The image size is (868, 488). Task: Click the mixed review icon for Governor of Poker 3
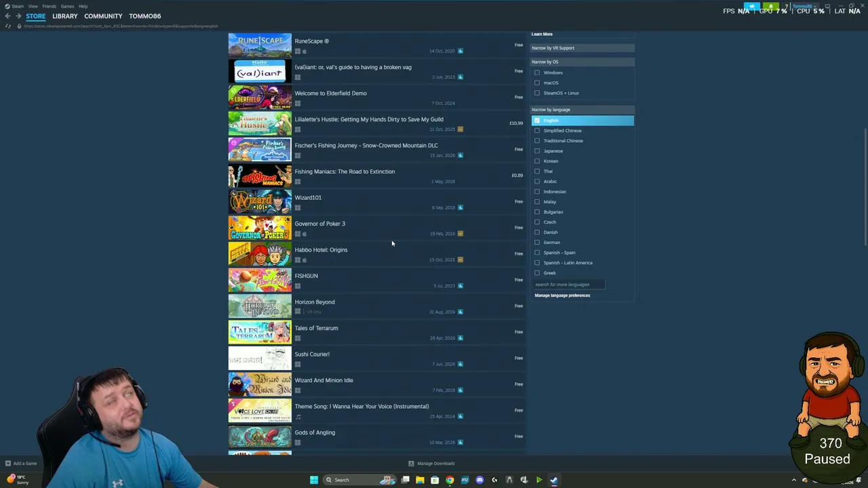tap(460, 234)
